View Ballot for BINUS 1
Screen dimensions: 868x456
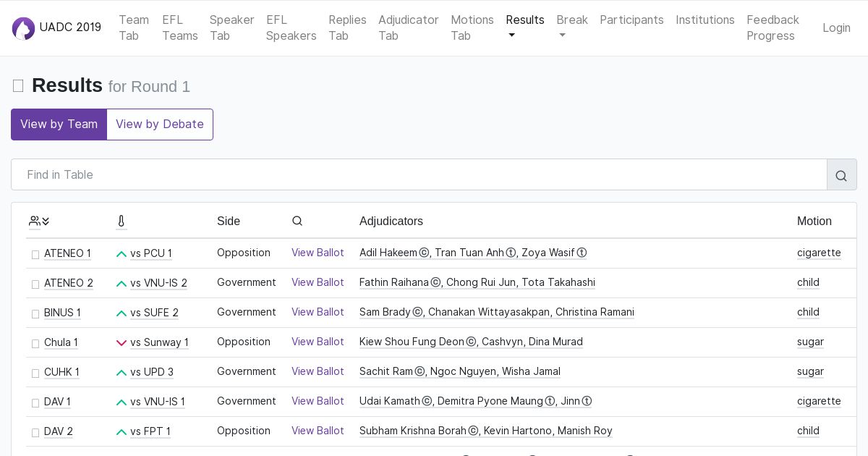[x=318, y=312]
